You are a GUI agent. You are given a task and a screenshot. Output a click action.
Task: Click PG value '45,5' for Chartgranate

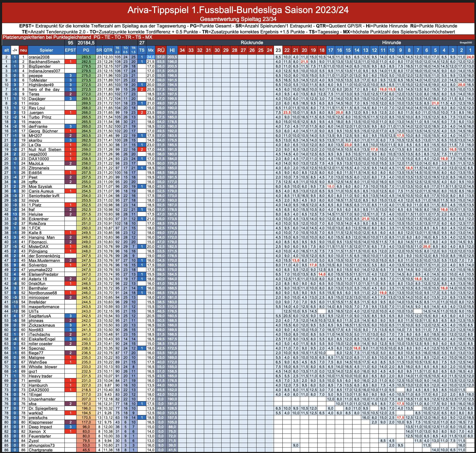(x=86, y=450)
